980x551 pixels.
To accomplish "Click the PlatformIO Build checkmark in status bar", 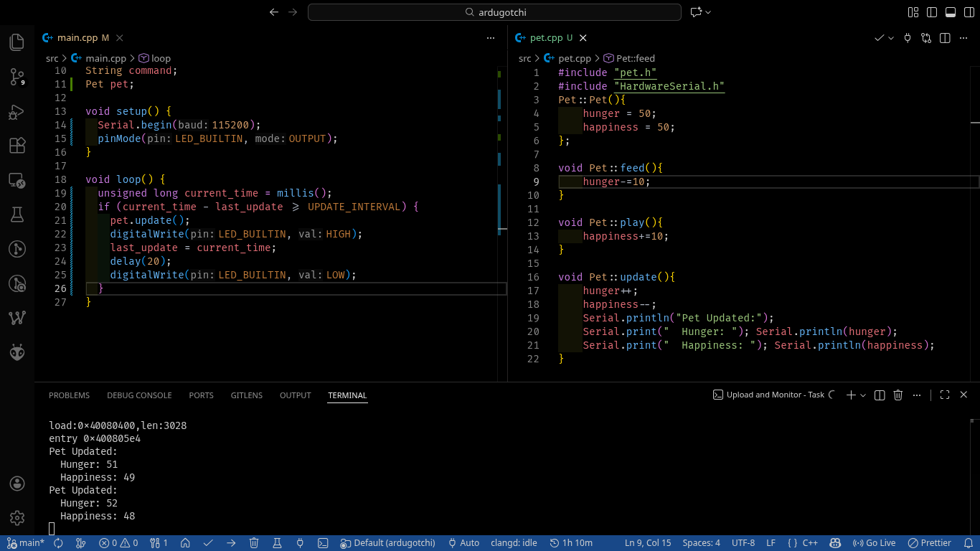I will [208, 543].
